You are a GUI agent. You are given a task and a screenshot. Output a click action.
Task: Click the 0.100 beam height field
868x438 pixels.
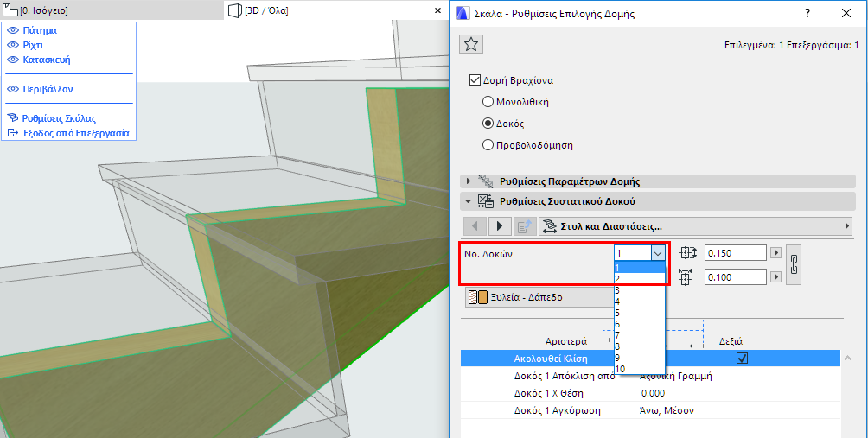[736, 277]
